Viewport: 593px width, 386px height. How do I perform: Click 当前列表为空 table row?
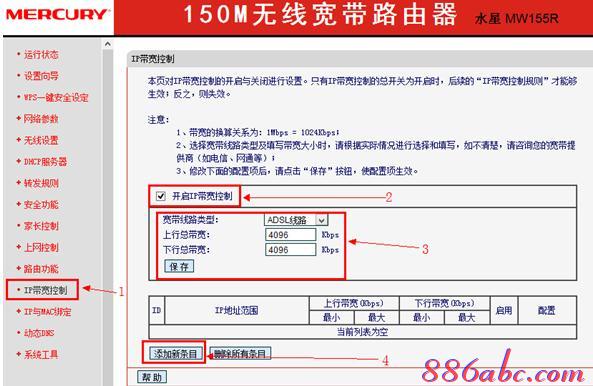(x=362, y=332)
